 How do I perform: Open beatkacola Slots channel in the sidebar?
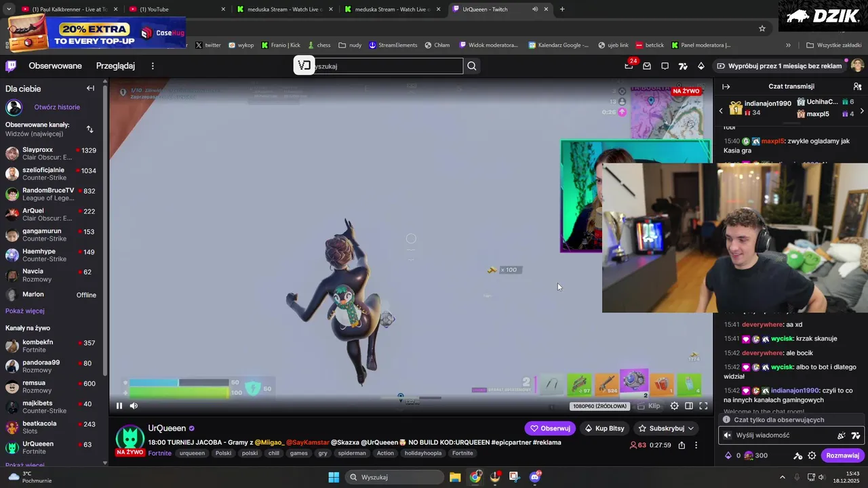[x=51, y=427]
